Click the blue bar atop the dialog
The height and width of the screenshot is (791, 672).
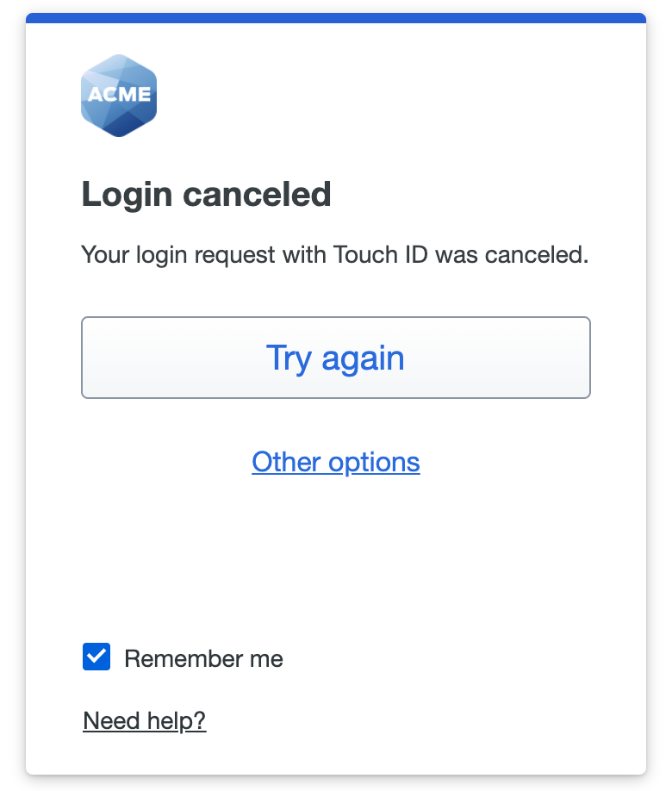[335, 15]
